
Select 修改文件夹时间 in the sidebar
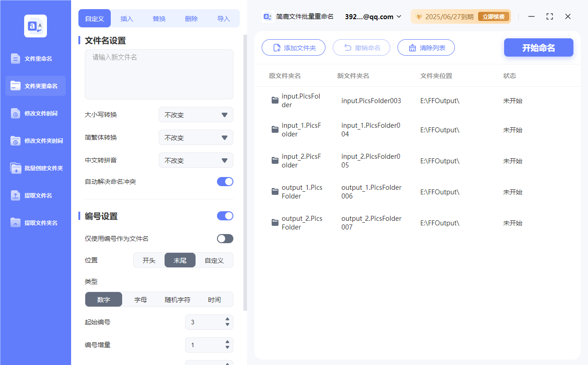35,141
